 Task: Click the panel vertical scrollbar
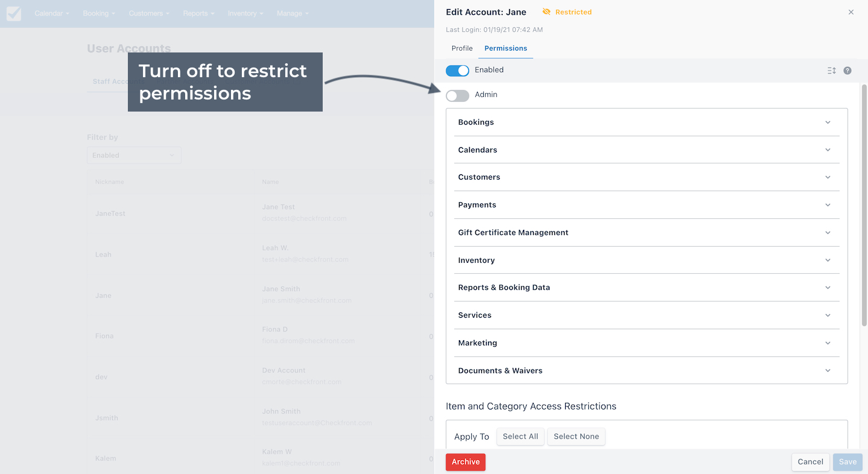coord(864,205)
